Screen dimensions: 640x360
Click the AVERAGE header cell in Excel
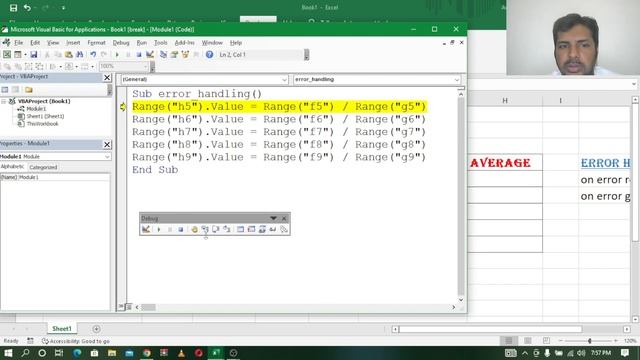pyautogui.click(x=504, y=162)
